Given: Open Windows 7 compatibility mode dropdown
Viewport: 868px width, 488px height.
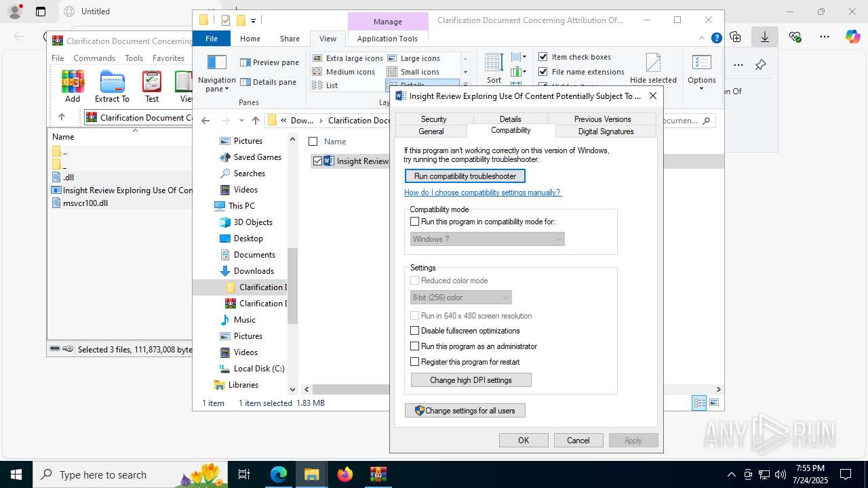Looking at the screenshot, I should [x=488, y=239].
